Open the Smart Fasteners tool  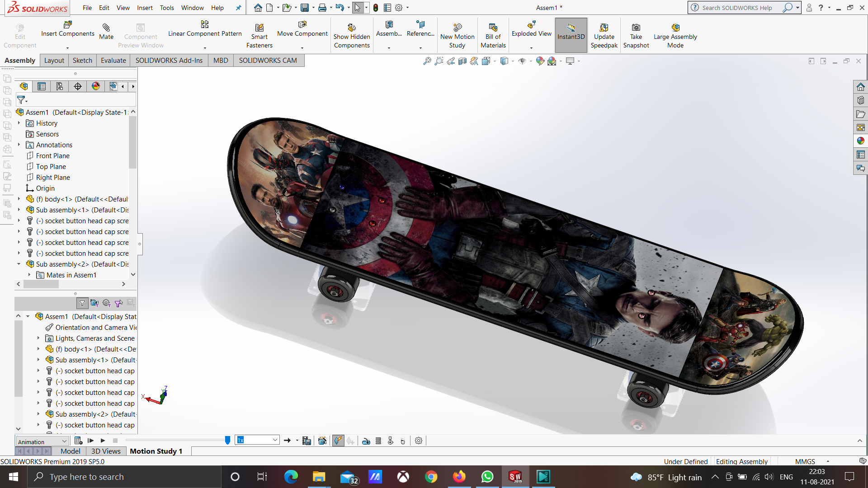point(259,35)
